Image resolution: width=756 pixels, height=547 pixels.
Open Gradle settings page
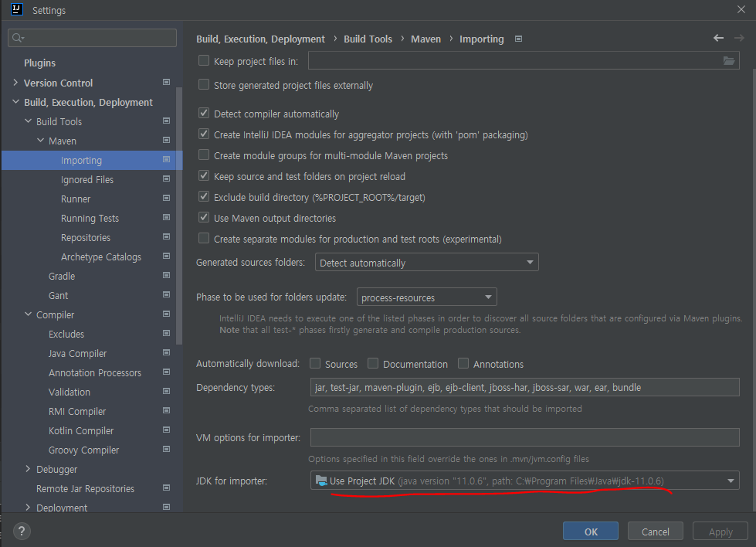point(62,276)
